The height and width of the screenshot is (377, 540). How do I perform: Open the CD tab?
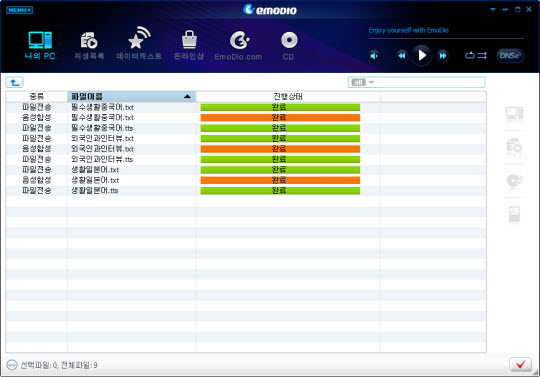[x=289, y=46]
